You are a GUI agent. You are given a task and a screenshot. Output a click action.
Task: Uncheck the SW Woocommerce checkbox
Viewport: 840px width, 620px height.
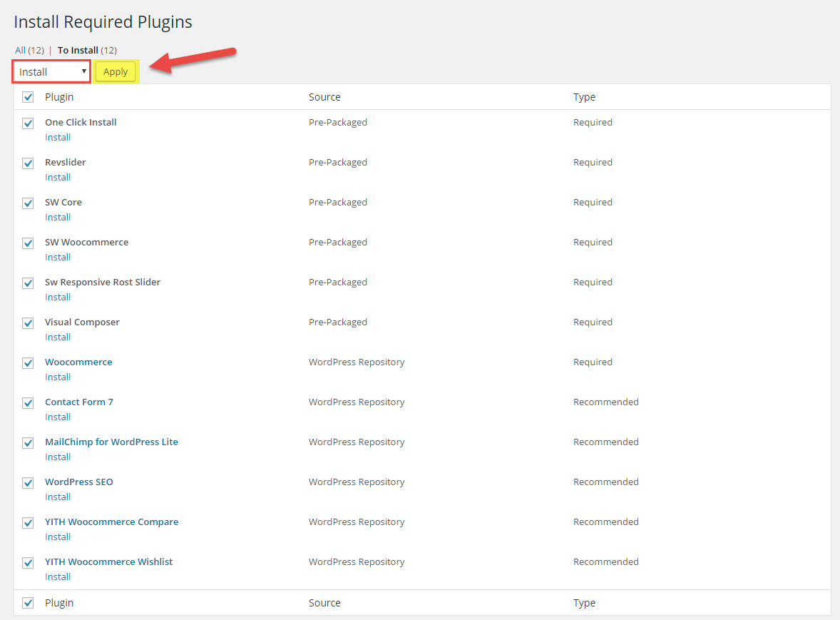[x=28, y=243]
